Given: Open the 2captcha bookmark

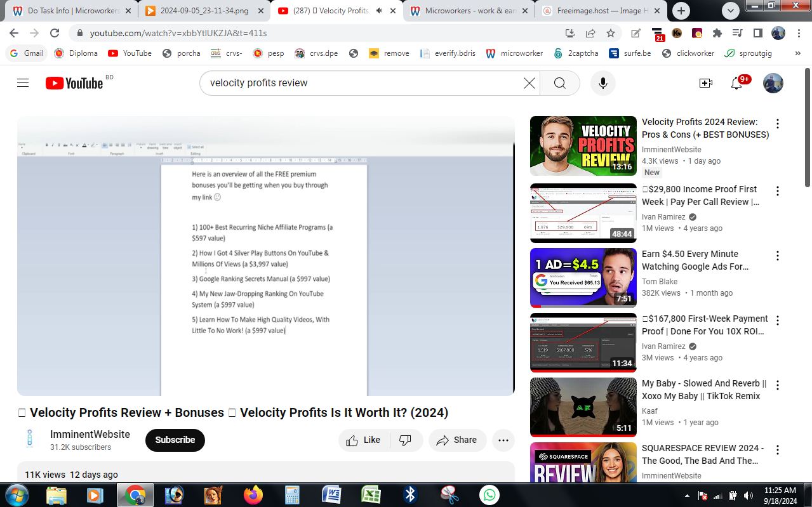Looking at the screenshot, I should click(x=576, y=53).
